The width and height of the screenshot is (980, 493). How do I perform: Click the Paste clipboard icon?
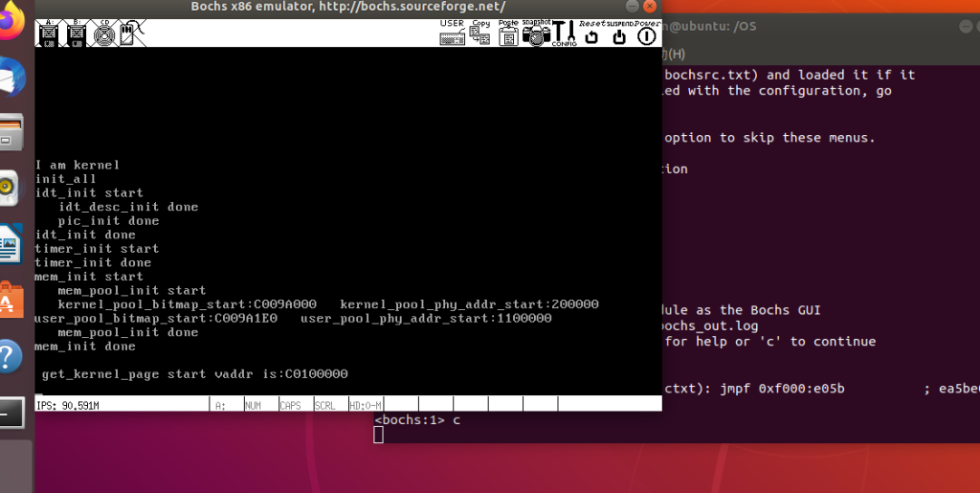click(508, 34)
